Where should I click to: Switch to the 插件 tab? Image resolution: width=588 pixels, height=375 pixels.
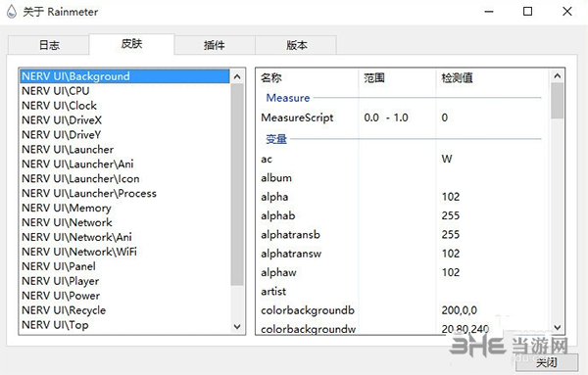coord(215,45)
